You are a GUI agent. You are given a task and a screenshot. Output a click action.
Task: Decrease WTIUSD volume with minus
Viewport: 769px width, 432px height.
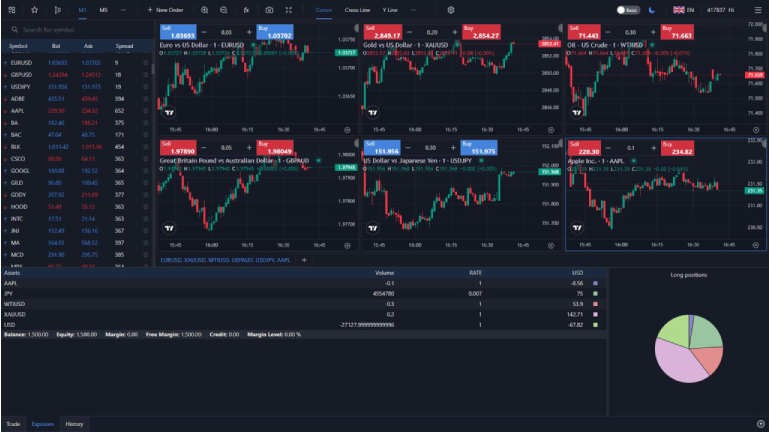pos(608,32)
